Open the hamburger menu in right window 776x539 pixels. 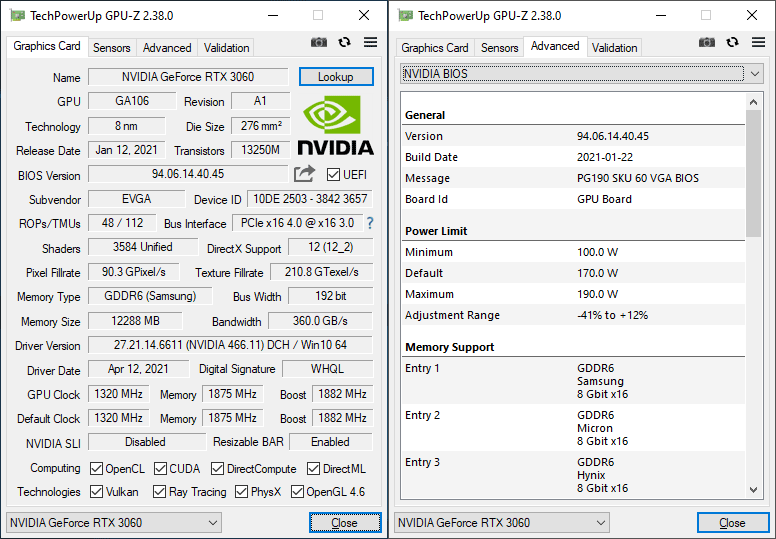(758, 42)
